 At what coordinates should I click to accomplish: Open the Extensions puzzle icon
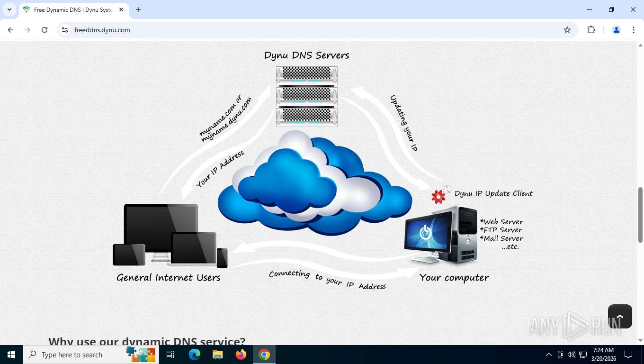click(591, 30)
